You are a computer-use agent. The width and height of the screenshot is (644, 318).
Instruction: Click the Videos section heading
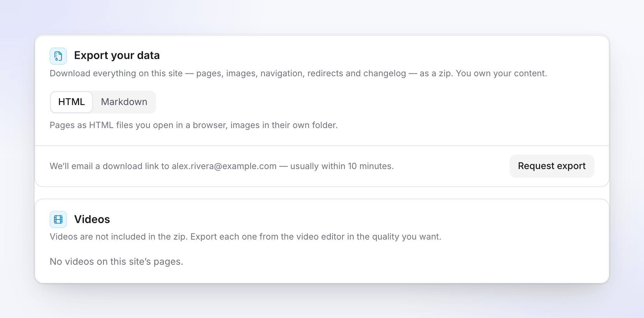tap(92, 219)
